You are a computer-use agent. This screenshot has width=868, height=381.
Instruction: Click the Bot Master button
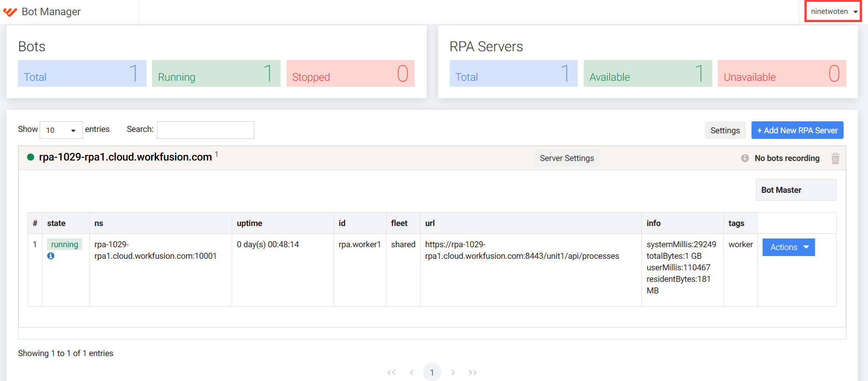click(796, 190)
